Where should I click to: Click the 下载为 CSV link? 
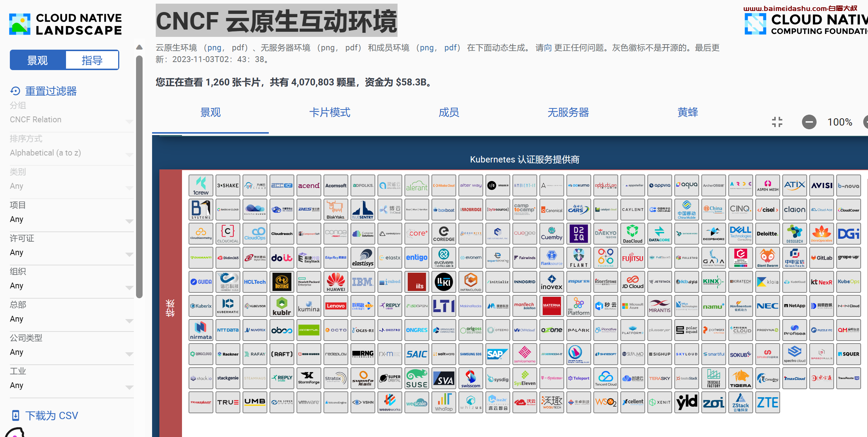[x=51, y=415]
